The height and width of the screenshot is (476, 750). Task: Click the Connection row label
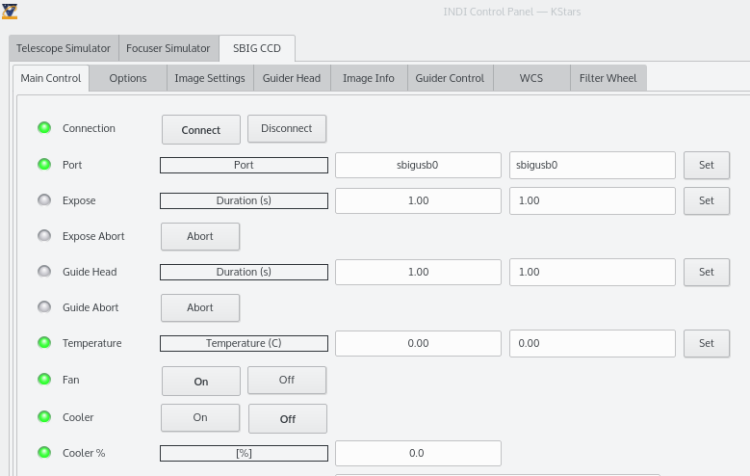point(89,128)
